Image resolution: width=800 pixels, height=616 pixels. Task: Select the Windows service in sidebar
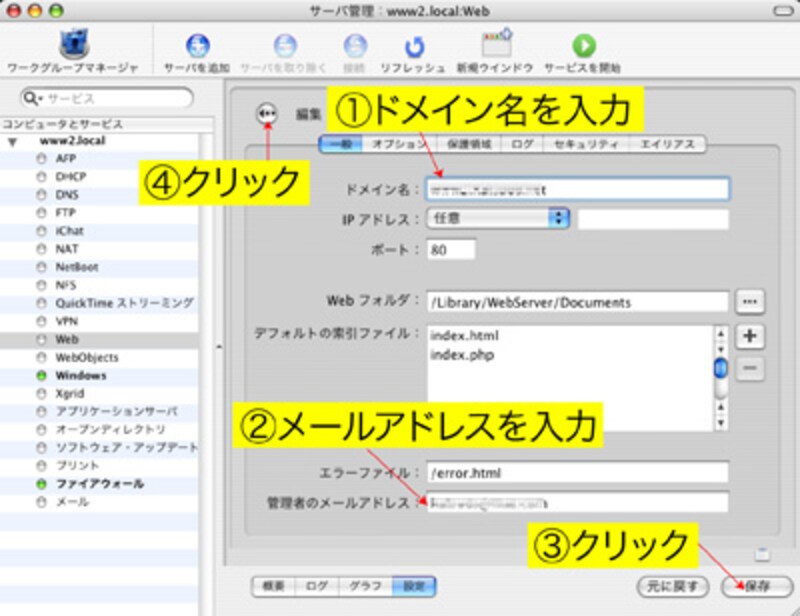coord(81,376)
